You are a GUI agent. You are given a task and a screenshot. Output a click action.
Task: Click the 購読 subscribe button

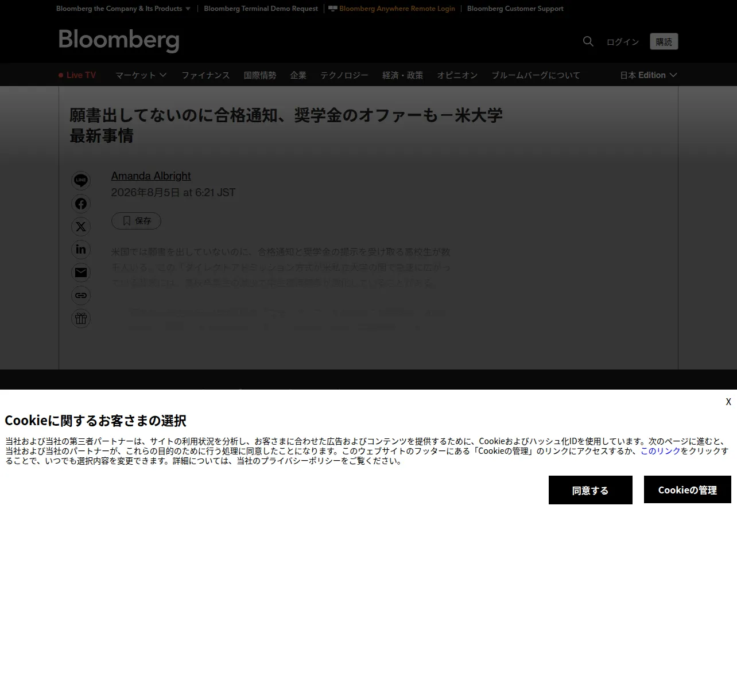coord(664,41)
